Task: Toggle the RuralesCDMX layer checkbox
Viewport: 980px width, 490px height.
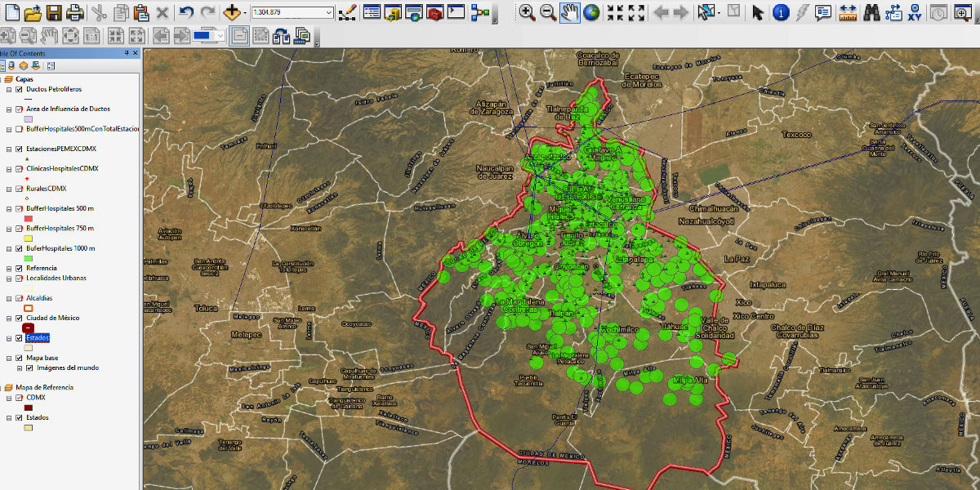Action: click(x=19, y=189)
